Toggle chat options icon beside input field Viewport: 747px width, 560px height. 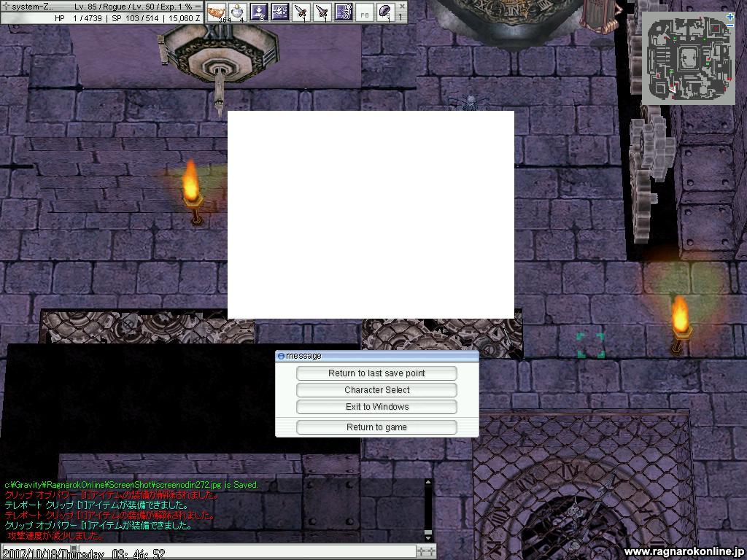tap(425, 551)
